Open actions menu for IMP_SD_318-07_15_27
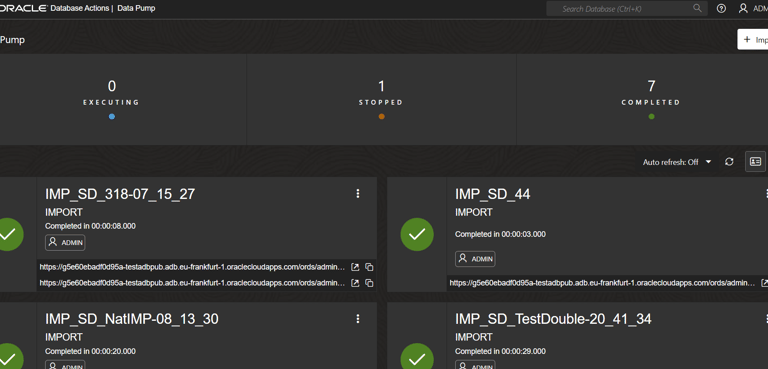The width and height of the screenshot is (768, 369). (x=358, y=194)
